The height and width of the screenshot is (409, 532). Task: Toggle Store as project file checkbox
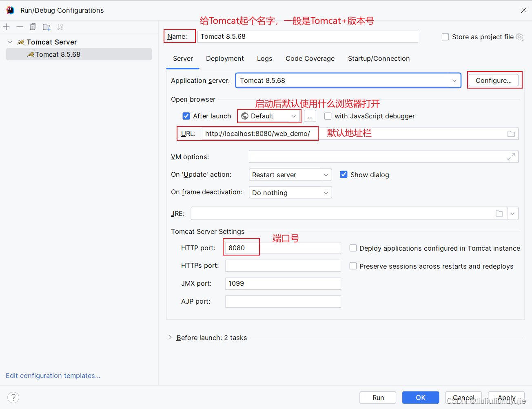tap(445, 37)
